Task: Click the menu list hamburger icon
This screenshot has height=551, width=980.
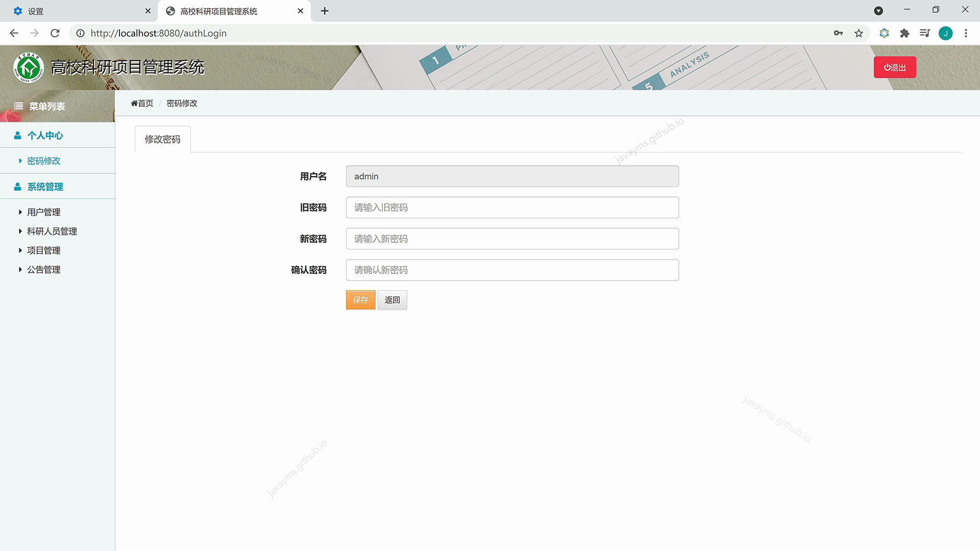Action: [19, 106]
